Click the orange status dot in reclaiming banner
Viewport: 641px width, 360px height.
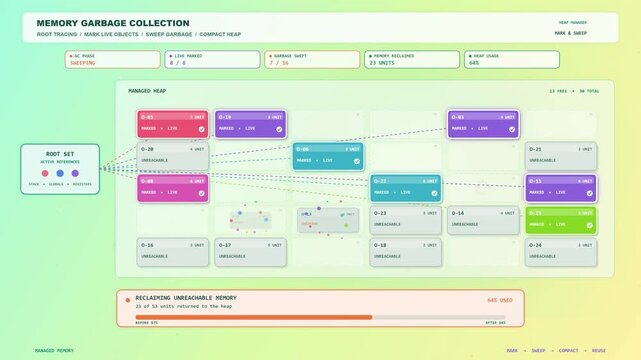tap(128, 300)
